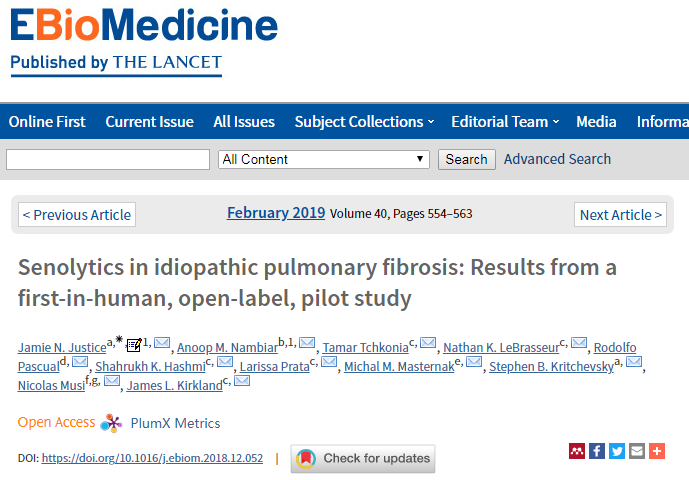Open more sharing options plus icon
This screenshot has width=689, height=480.
click(657, 451)
